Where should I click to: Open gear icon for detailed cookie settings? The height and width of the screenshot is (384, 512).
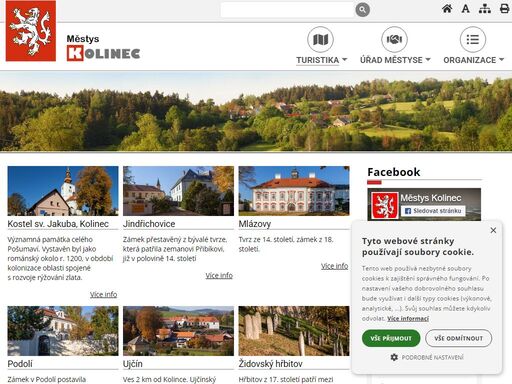point(394,357)
